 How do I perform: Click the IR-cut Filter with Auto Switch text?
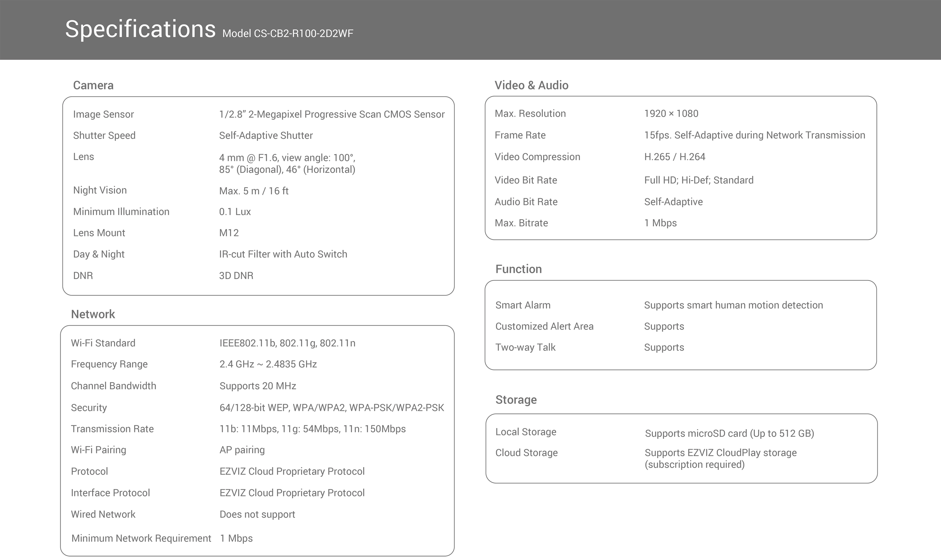[283, 254]
